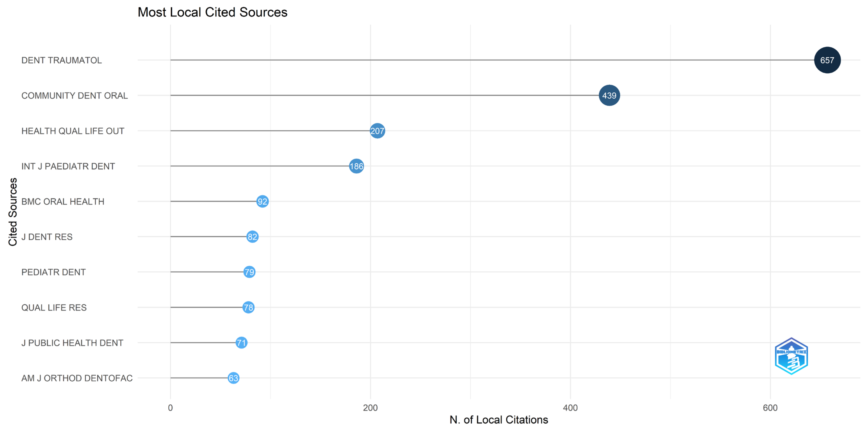Click the J PUBLIC HEALTH DENT label

coord(72,343)
